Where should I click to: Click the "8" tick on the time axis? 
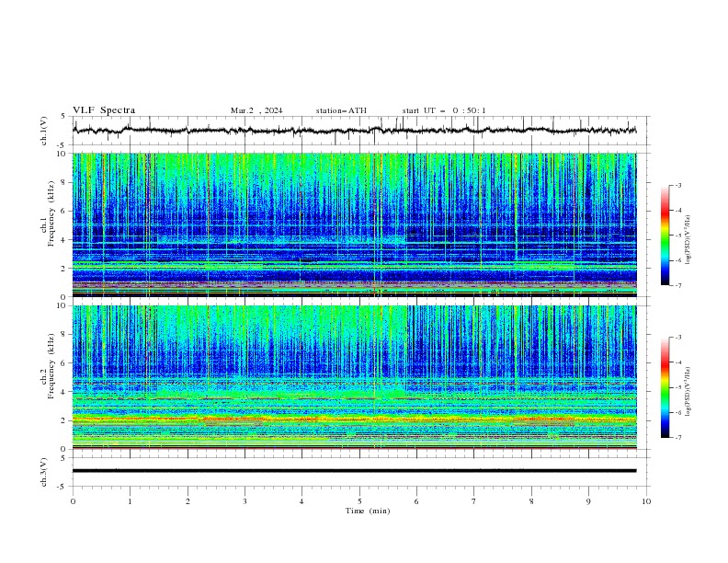point(531,501)
